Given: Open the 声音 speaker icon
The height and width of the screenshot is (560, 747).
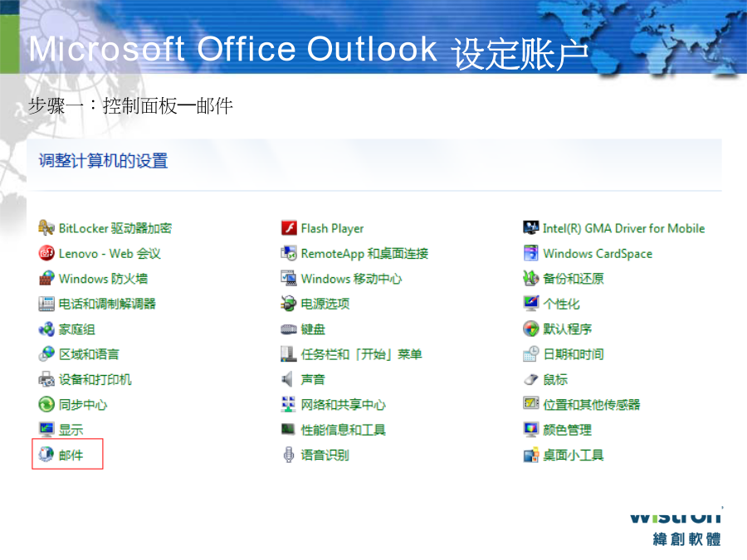Looking at the screenshot, I should point(287,379).
